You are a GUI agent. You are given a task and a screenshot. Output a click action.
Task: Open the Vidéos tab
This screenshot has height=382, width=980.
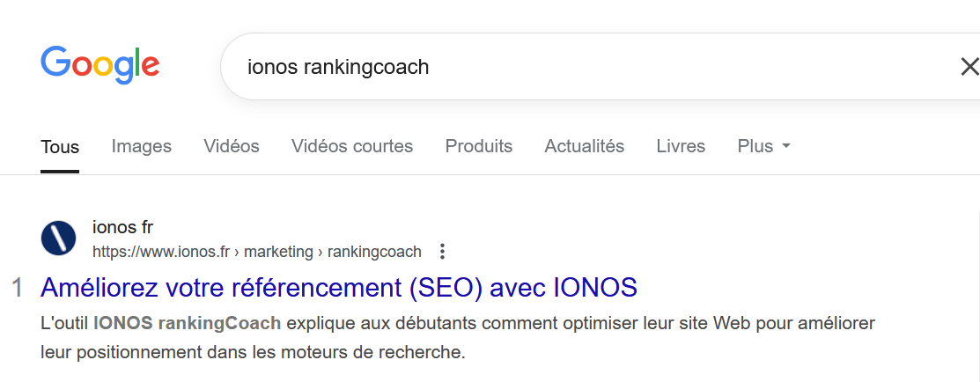tap(232, 146)
